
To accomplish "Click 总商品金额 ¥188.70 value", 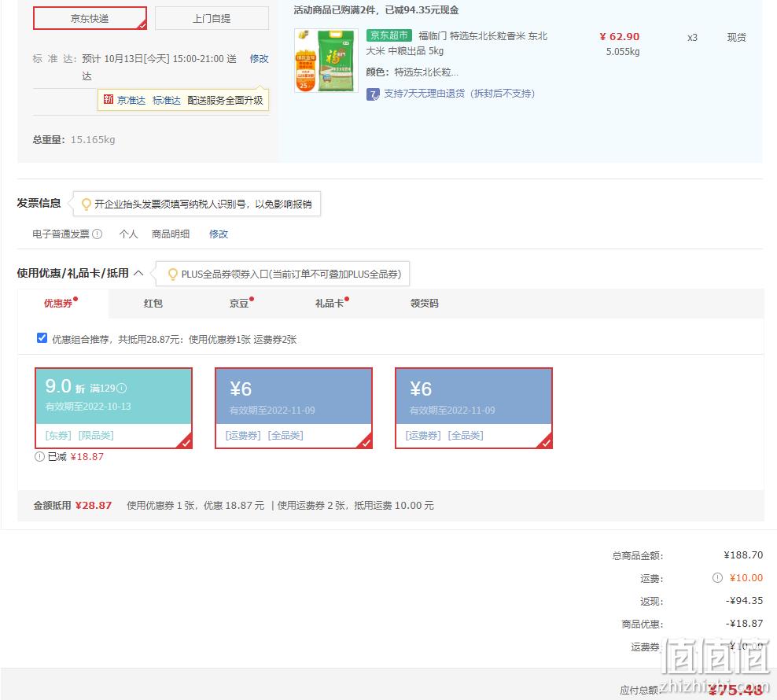I will pos(743,554).
